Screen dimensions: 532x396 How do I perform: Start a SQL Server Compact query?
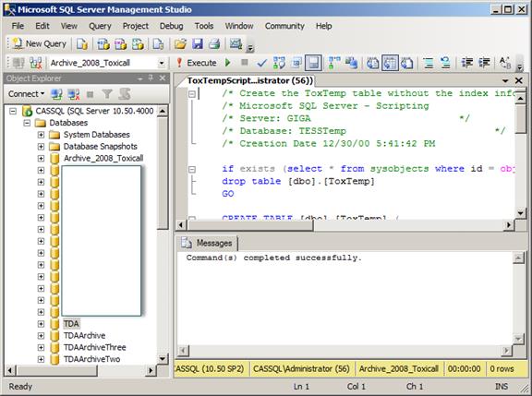click(x=159, y=44)
